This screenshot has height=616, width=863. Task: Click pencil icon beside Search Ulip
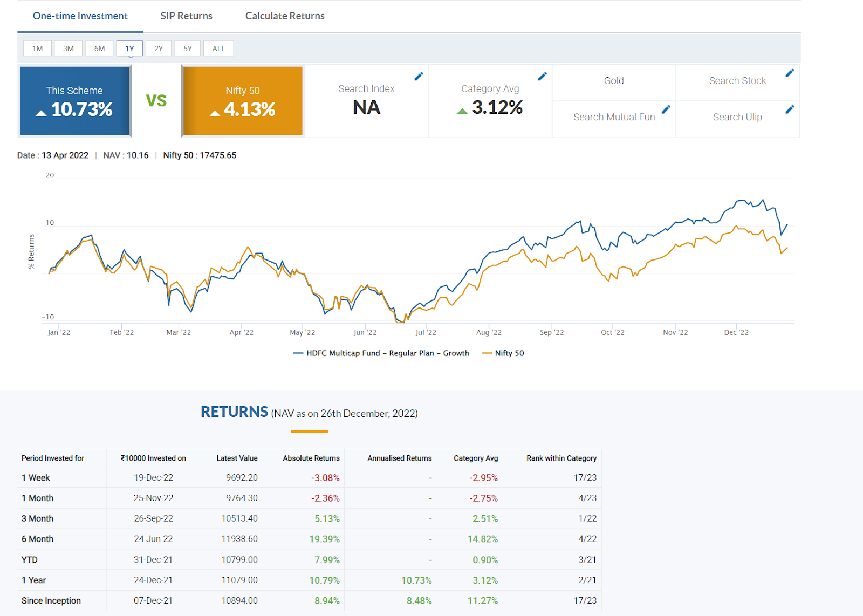click(790, 109)
